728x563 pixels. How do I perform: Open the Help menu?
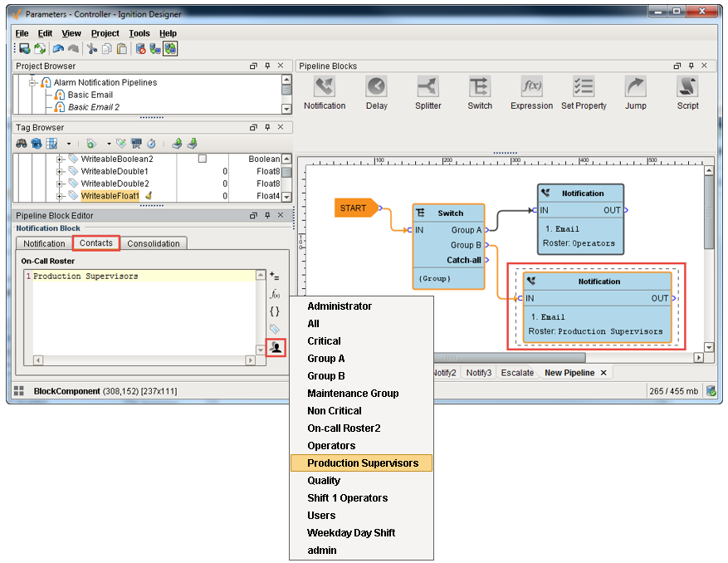pos(168,33)
